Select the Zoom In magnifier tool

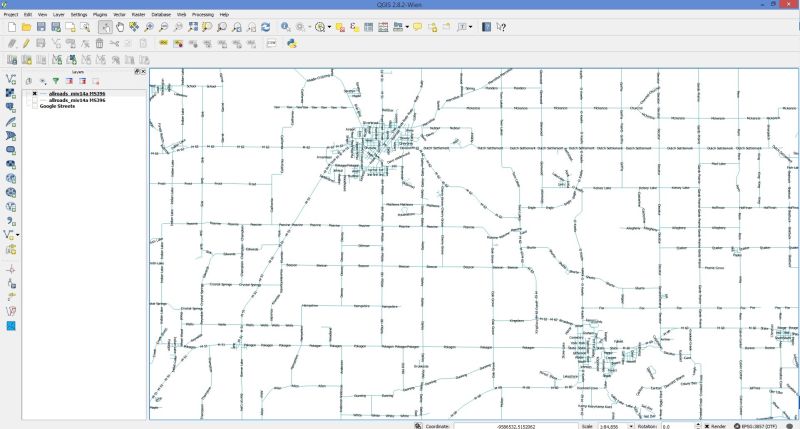(149, 27)
